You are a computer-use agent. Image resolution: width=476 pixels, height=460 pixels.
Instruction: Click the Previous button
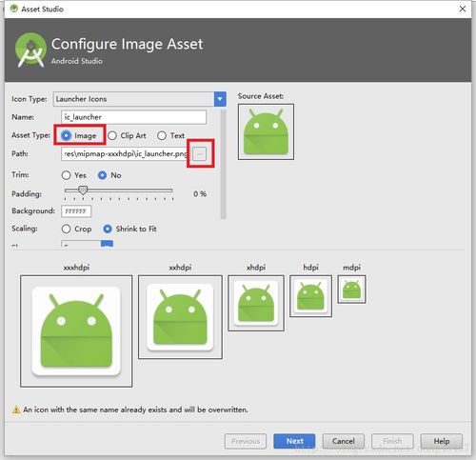pos(246,441)
